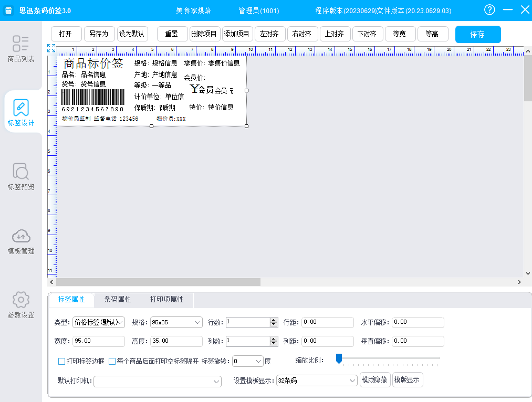Open the 标签预览 sidebar icon

21,172
